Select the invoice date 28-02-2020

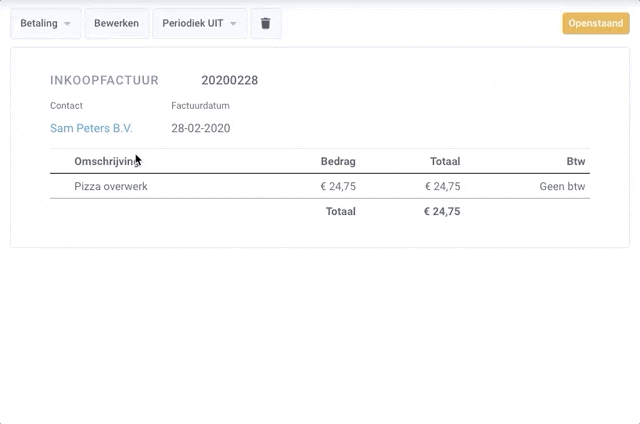point(201,128)
